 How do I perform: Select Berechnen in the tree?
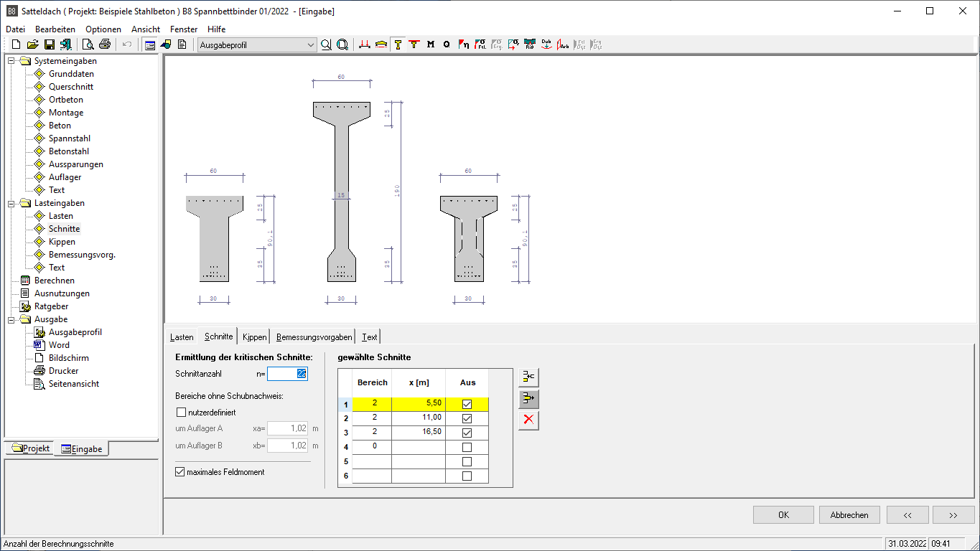tap(54, 281)
